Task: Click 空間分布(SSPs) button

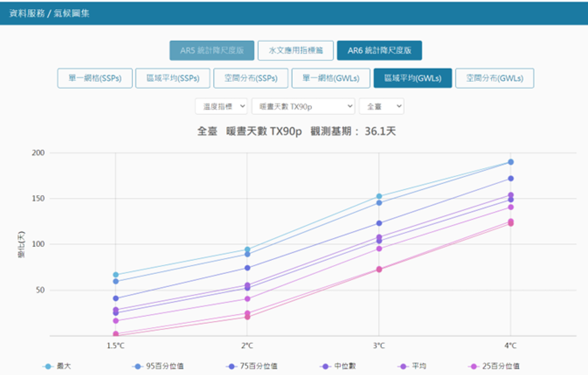Action: pyautogui.click(x=251, y=78)
